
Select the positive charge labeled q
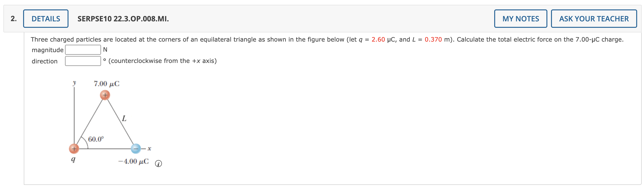[74, 148]
